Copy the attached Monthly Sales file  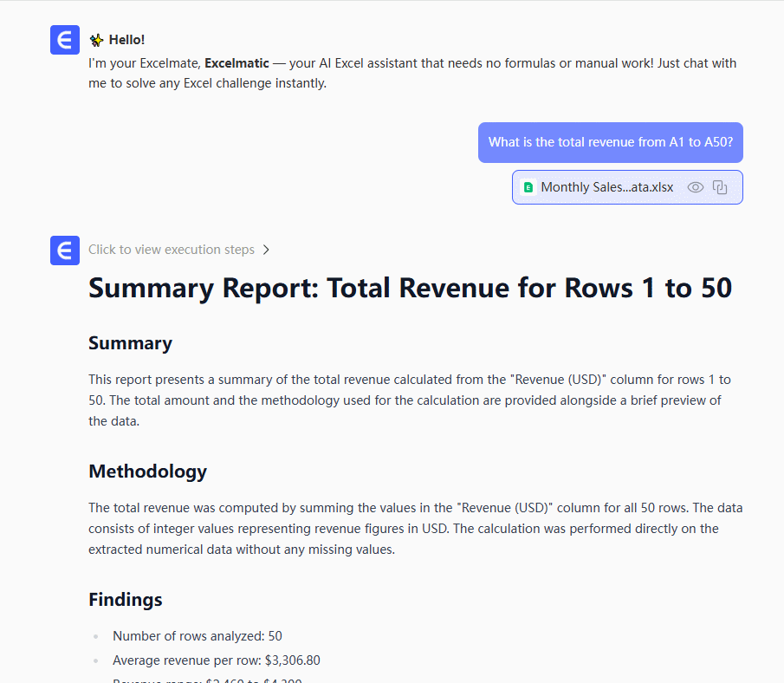[720, 187]
